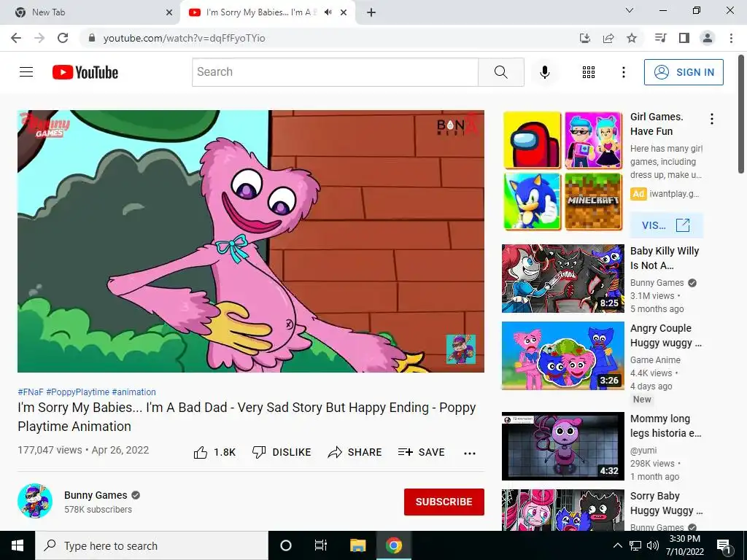Click Chrome share this page icon

click(608, 38)
